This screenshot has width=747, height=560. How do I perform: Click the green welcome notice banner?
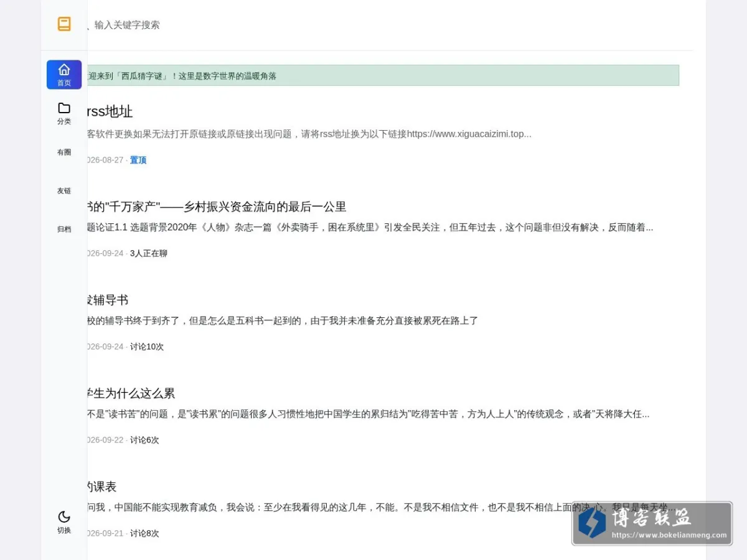383,75
